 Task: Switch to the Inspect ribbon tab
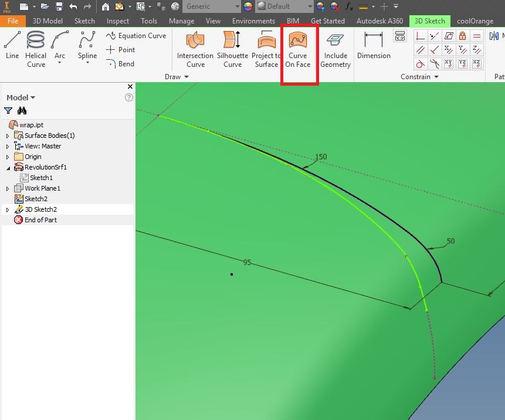coord(117,21)
